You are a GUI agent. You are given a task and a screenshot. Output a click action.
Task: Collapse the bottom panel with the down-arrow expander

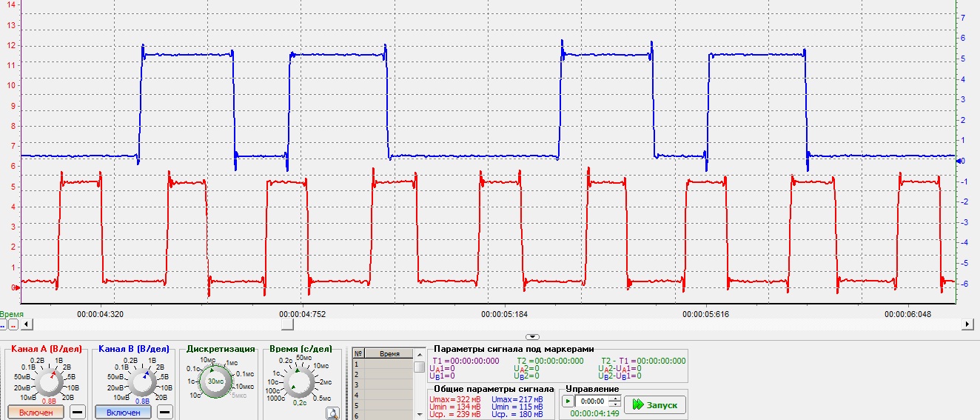click(533, 337)
